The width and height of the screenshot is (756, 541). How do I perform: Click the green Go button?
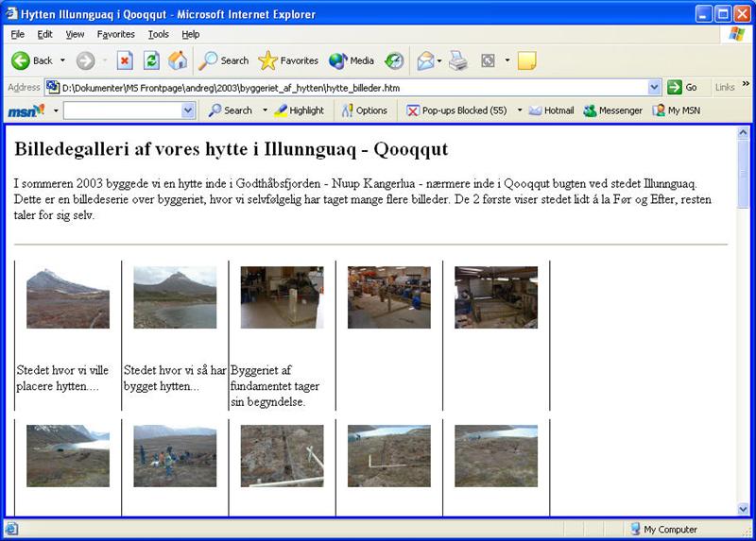[x=682, y=87]
